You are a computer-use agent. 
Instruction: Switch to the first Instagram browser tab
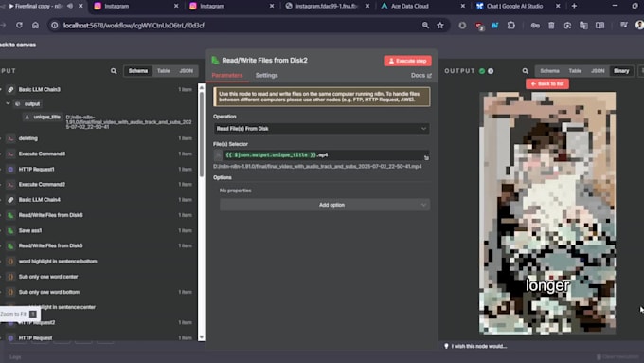135,7
